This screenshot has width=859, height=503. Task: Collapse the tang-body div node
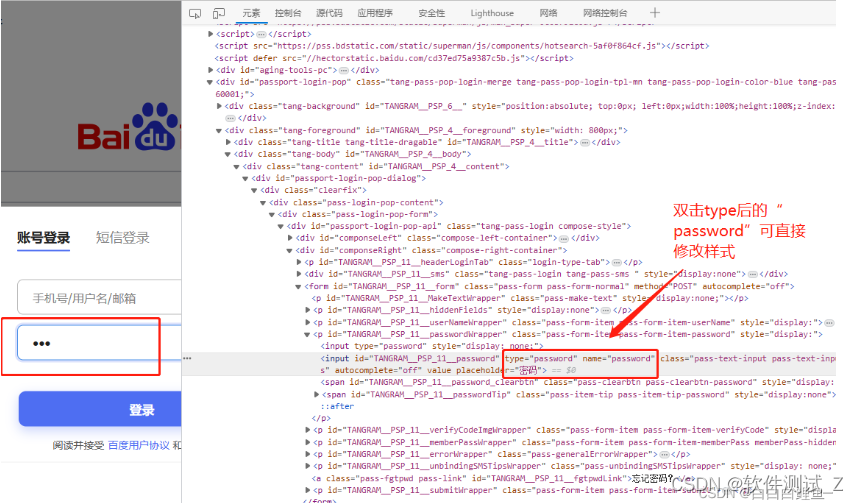coord(227,155)
